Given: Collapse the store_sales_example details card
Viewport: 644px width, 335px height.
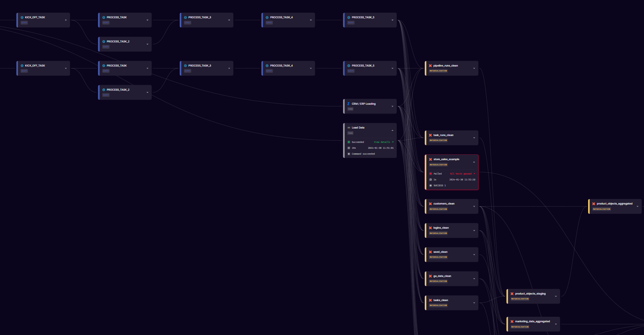Looking at the screenshot, I should [474, 161].
